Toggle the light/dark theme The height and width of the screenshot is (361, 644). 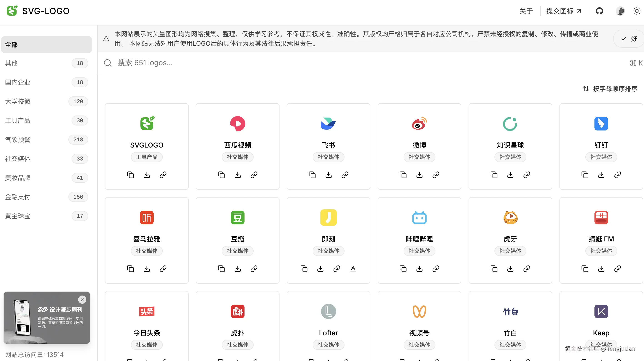pyautogui.click(x=637, y=11)
